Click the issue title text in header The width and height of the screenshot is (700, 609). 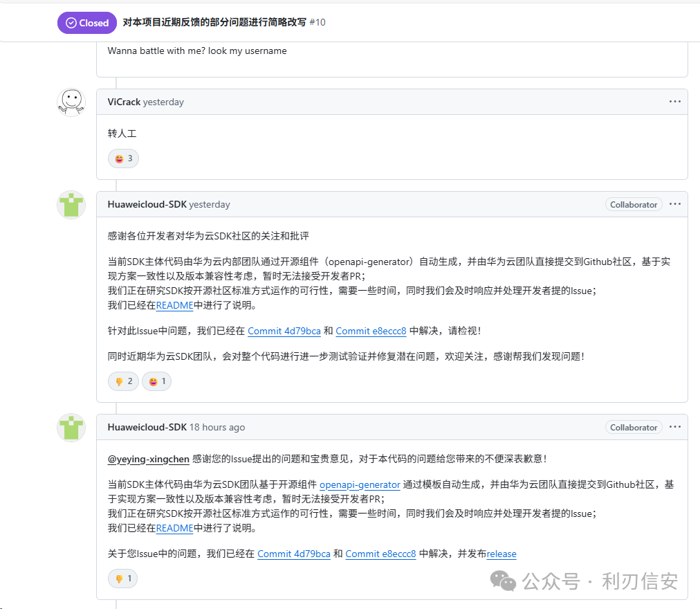214,22
